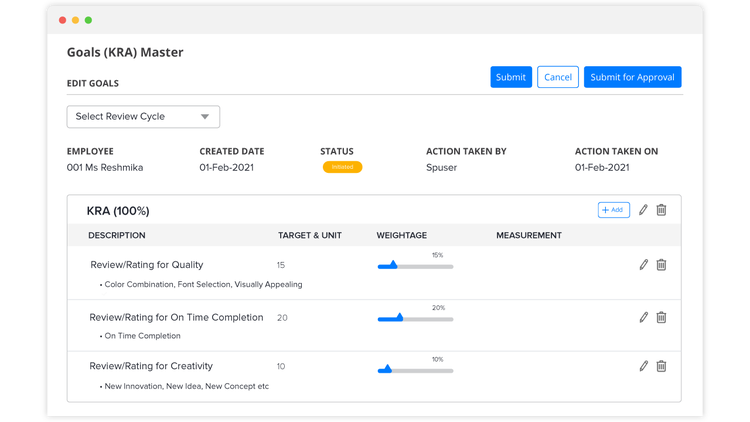Click the '01-Feb-2021' under Action Taken On
Viewport: 750px width, 422px height.
click(602, 167)
